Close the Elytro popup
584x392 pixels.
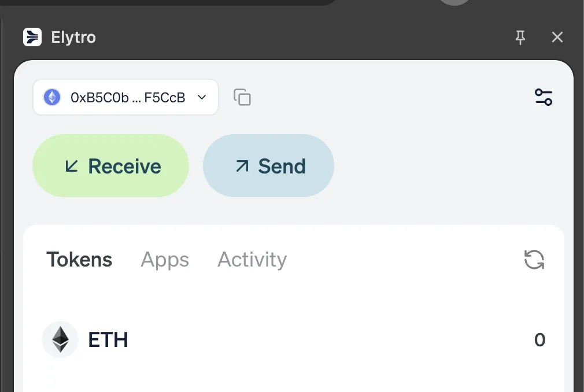click(557, 37)
